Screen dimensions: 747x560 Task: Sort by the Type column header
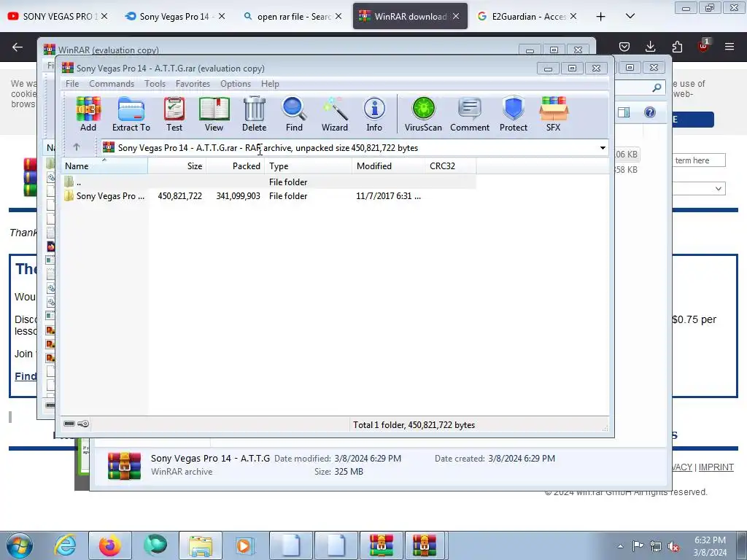309,166
